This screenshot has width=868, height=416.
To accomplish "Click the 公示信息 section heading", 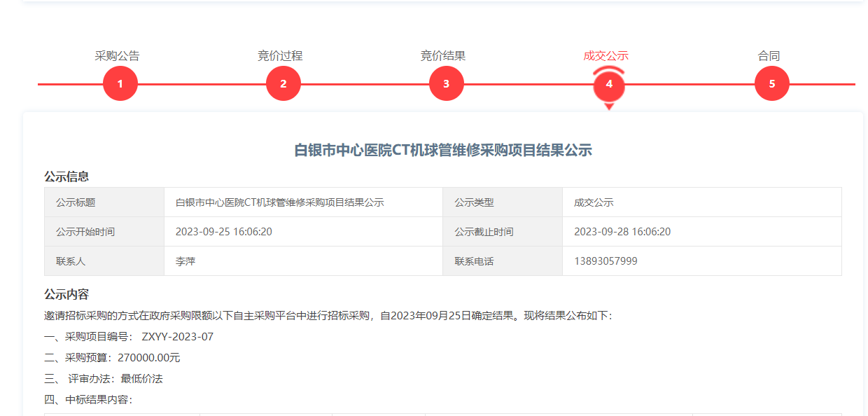I will click(x=66, y=176).
